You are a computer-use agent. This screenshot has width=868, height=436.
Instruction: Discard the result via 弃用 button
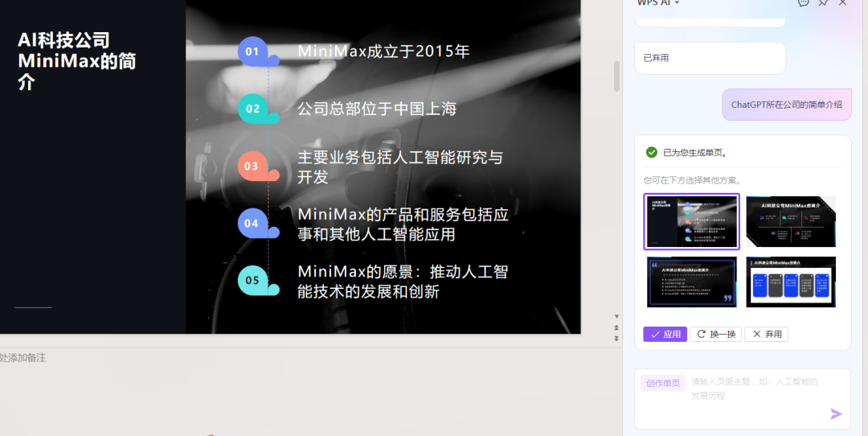tap(766, 334)
